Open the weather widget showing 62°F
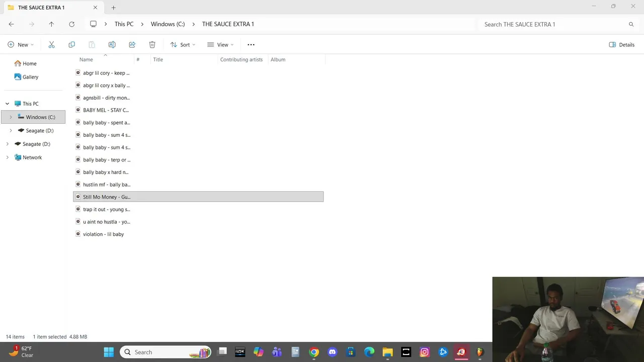644x362 pixels. 21,352
